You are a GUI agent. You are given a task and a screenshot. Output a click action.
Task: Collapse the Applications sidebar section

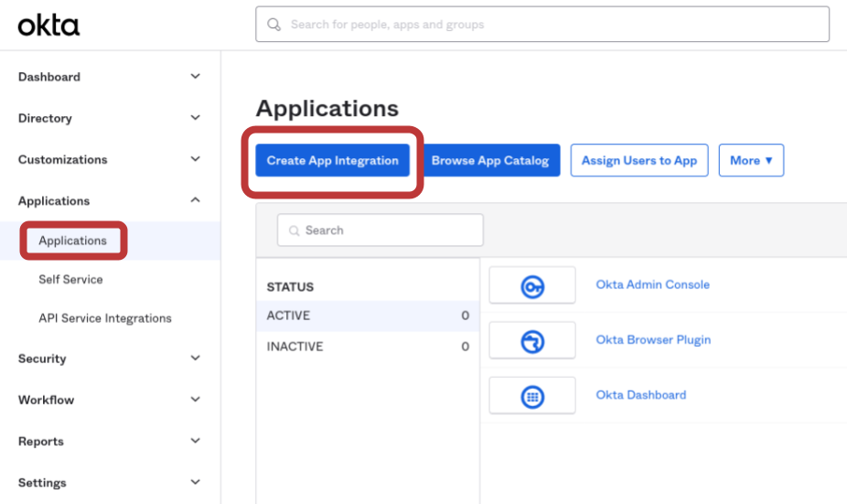(x=195, y=200)
